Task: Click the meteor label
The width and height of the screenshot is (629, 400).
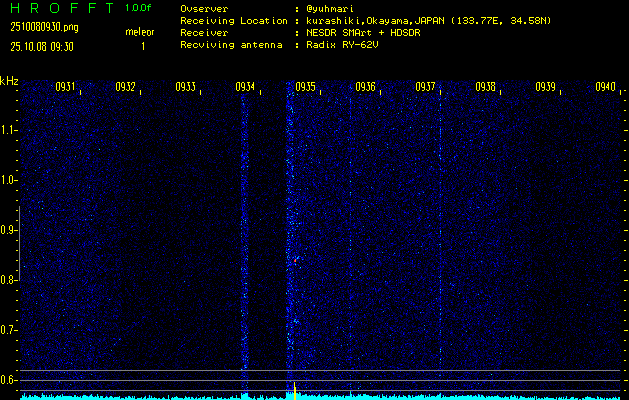Action: [140, 32]
